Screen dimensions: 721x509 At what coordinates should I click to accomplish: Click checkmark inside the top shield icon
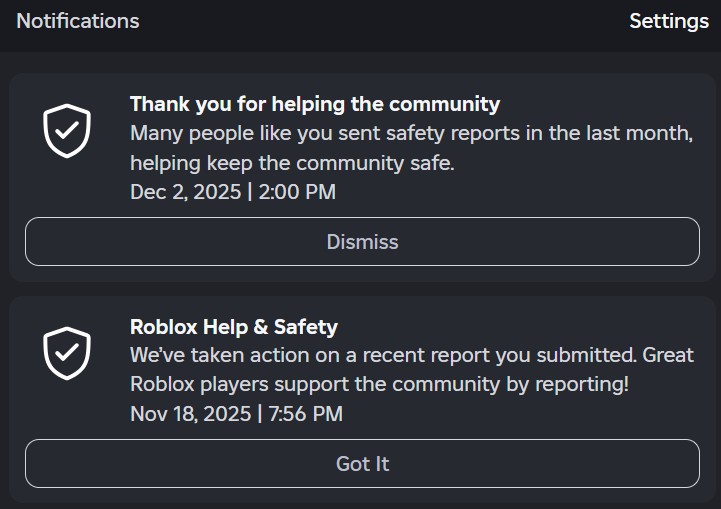[x=67, y=131]
